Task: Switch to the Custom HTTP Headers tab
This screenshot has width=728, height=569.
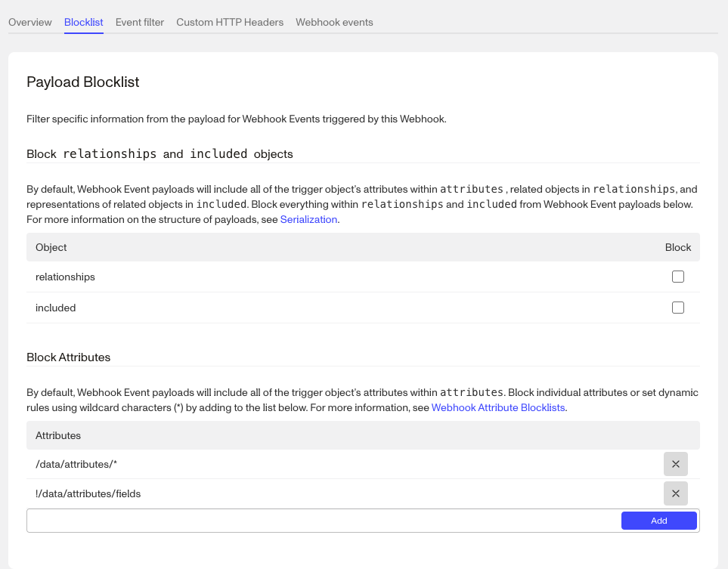Action: (x=230, y=22)
